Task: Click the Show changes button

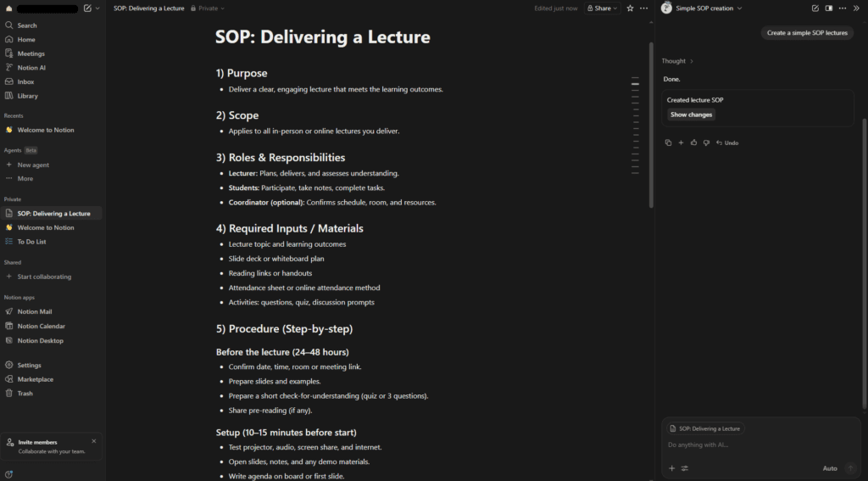Action: 691,115
